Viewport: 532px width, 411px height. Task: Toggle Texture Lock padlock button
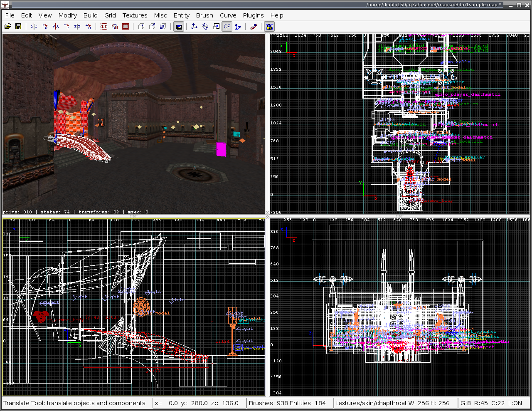[x=269, y=27]
